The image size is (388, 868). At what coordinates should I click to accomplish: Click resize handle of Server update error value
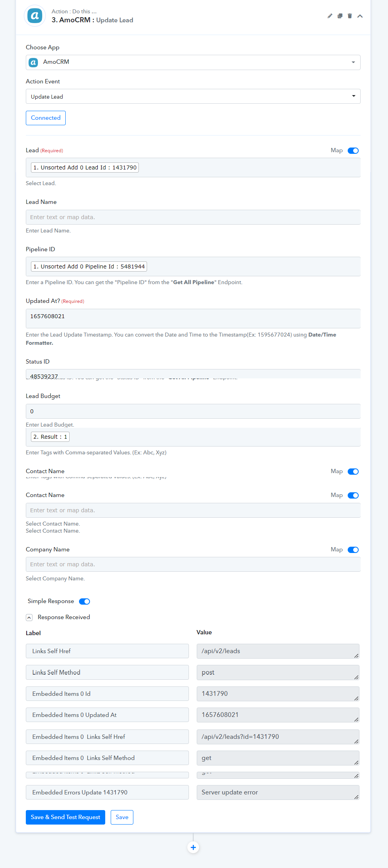pyautogui.click(x=356, y=797)
